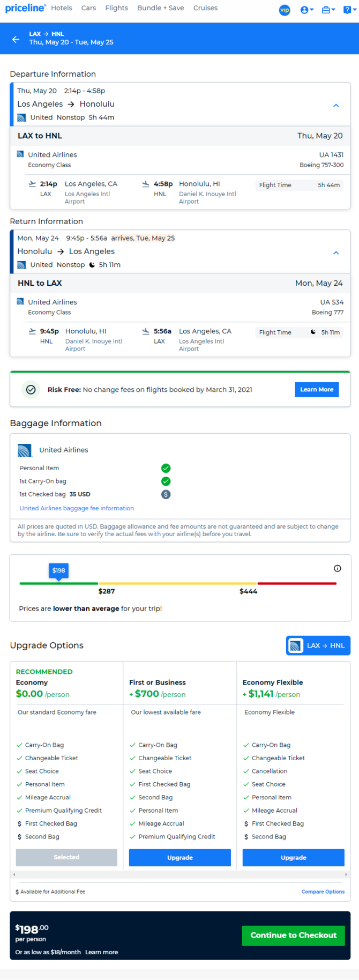The image size is (359, 980).
Task: Click the landing icon beside 5:56a
Action: pyautogui.click(x=146, y=331)
